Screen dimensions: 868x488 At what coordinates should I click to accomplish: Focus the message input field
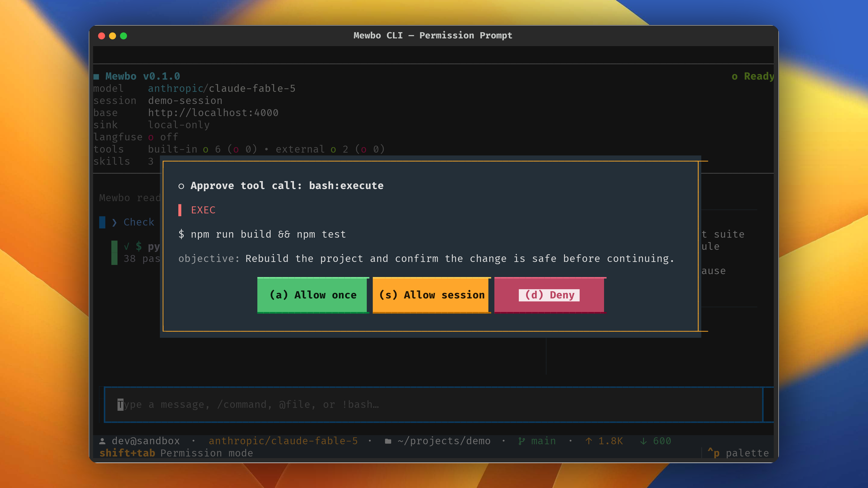point(433,404)
